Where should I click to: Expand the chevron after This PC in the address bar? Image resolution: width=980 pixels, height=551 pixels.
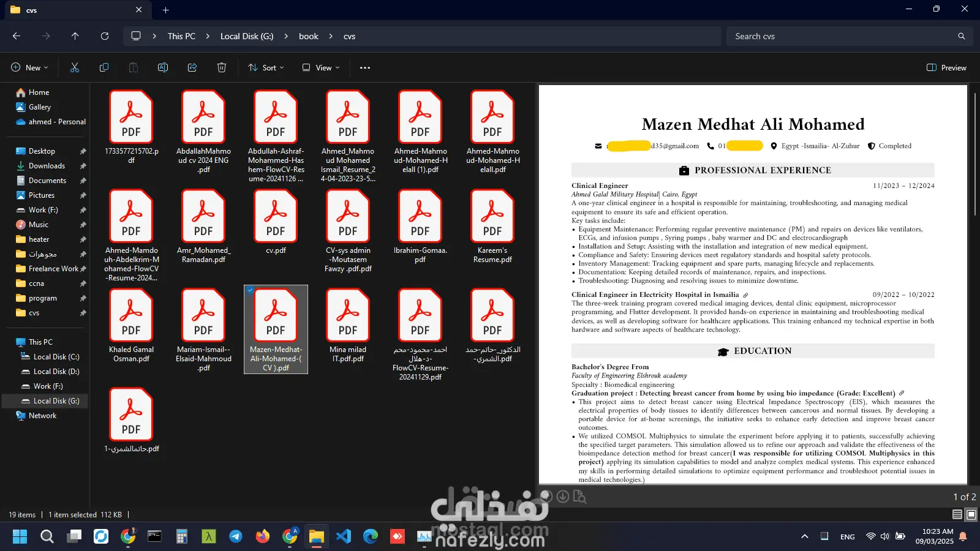coord(207,36)
